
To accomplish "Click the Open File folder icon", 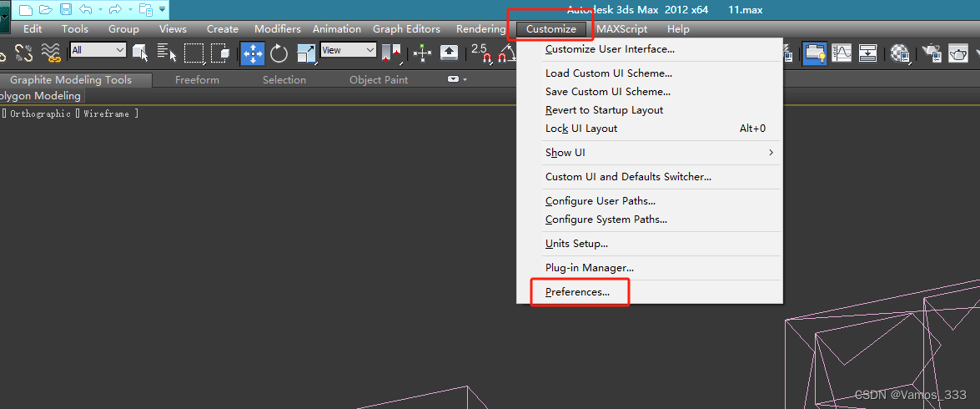I will 46,9.
